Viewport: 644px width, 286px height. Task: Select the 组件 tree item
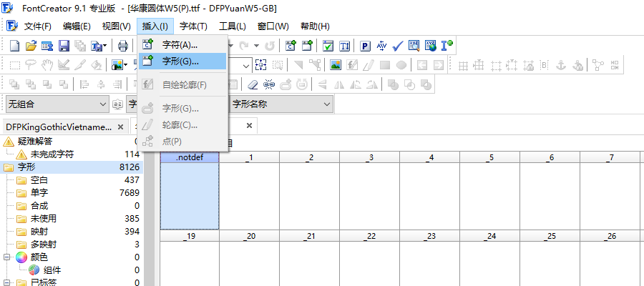(x=52, y=270)
